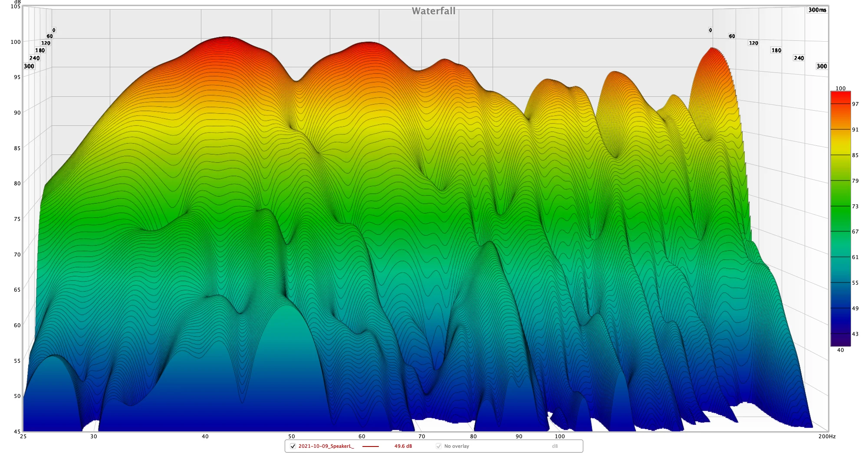This screenshot has height=453, width=868.
Task: Click the 200Hz frequency axis label
Action: (x=827, y=436)
